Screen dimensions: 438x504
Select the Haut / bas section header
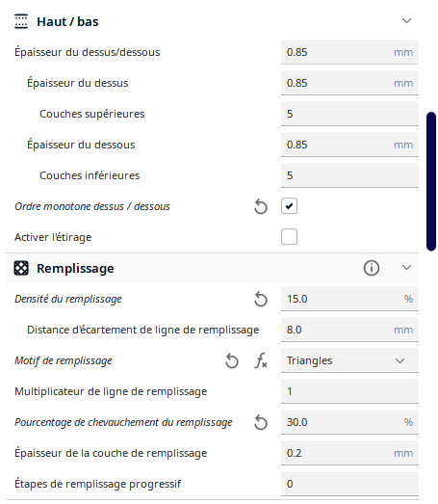212,21
